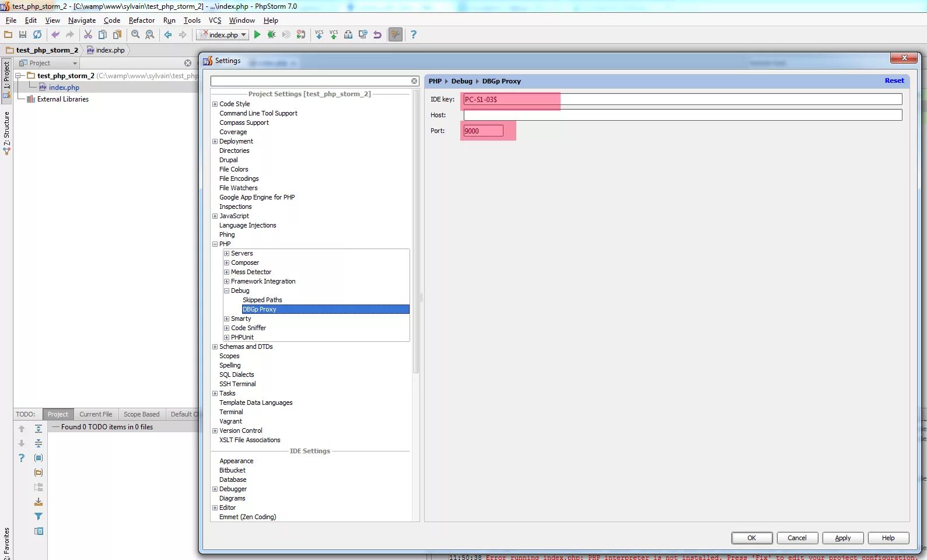
Task: Click the Cancel button in Settings
Action: [797, 538]
